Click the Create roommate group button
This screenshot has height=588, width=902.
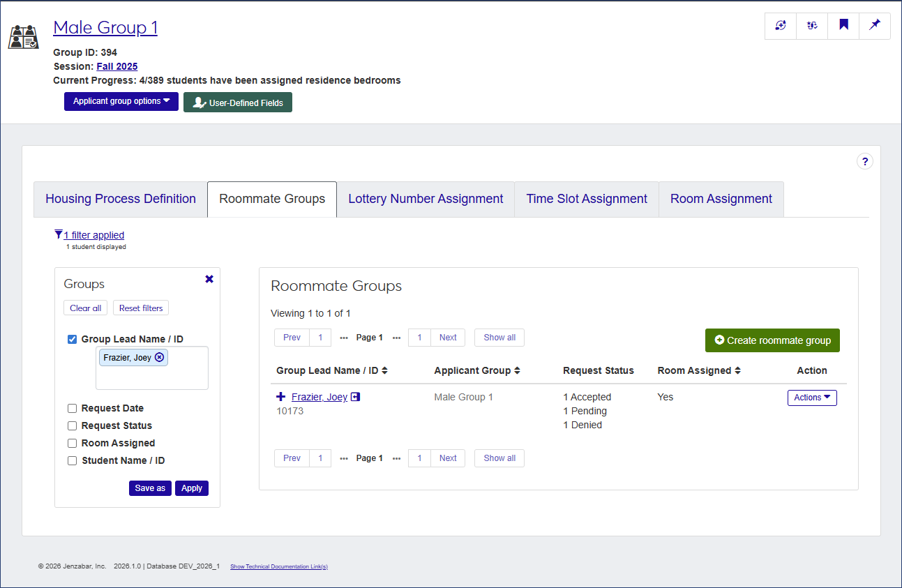(x=772, y=340)
